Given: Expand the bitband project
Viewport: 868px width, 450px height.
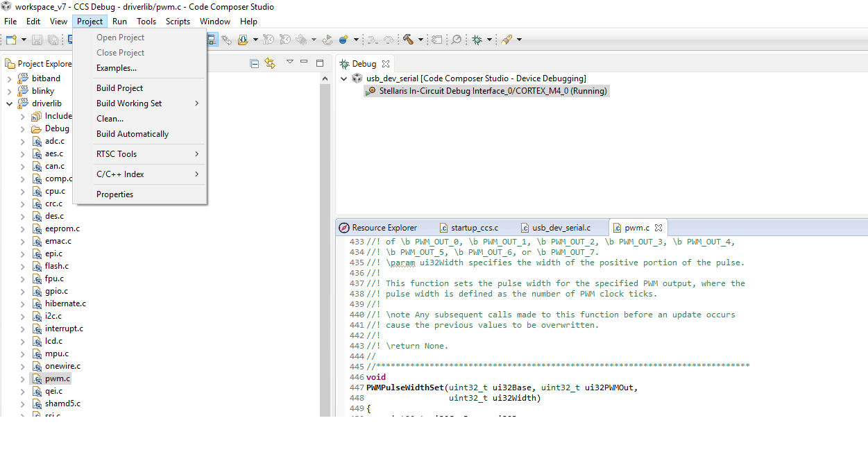Looking at the screenshot, I should [9, 78].
